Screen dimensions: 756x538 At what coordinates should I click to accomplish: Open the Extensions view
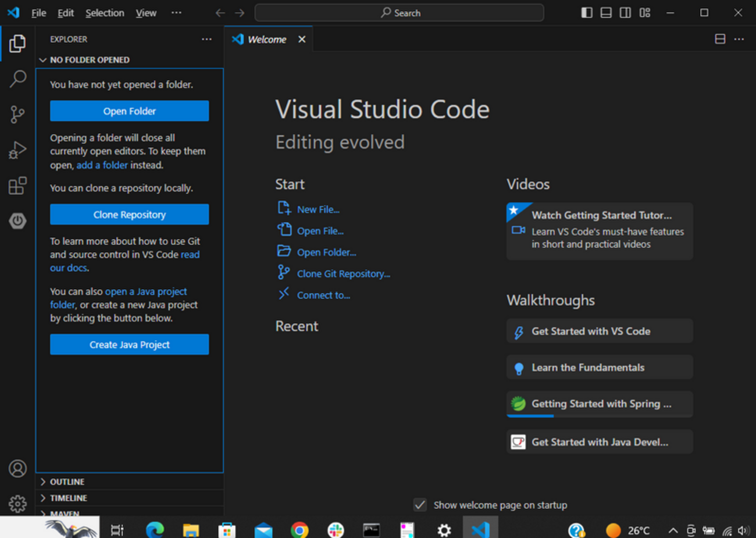coord(17,186)
